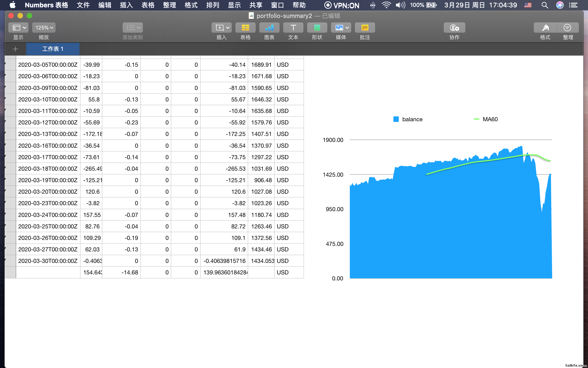588x368 pixels.
Task: Click the Shape toolbar icon
Action: coord(317,28)
